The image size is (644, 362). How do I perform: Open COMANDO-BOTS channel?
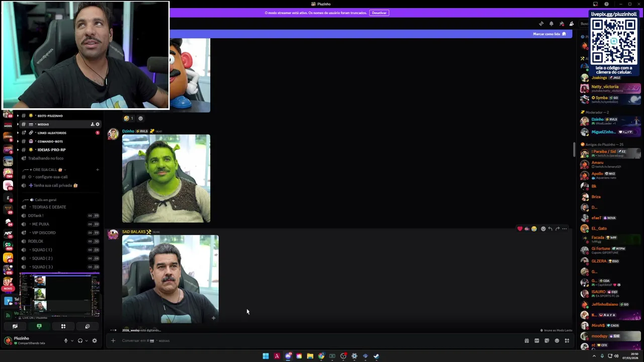(60, 141)
